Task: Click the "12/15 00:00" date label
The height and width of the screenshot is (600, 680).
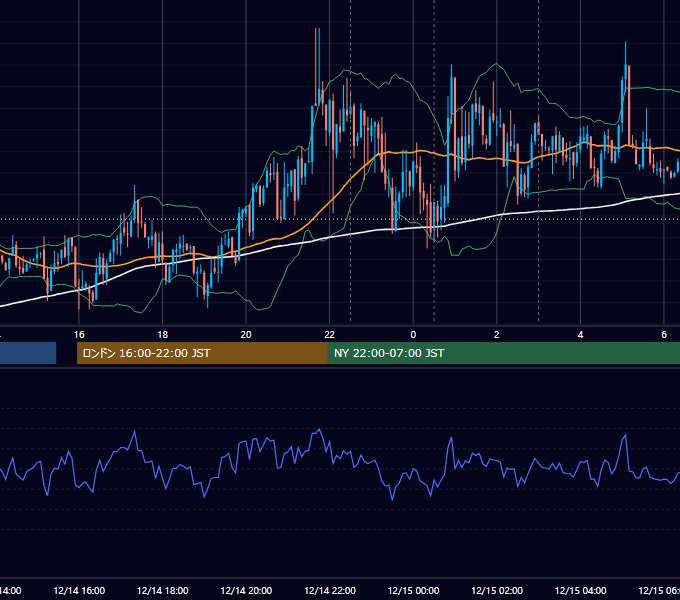Action: coord(413,591)
